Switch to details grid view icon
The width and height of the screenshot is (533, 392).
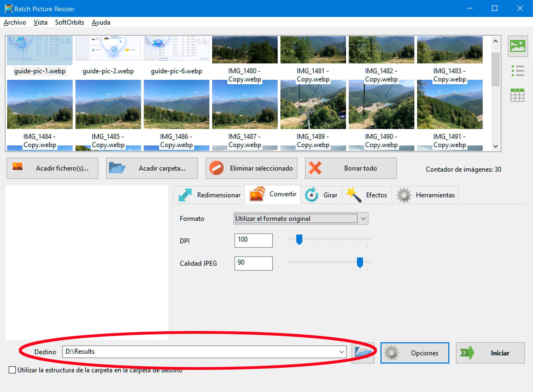pyautogui.click(x=518, y=95)
